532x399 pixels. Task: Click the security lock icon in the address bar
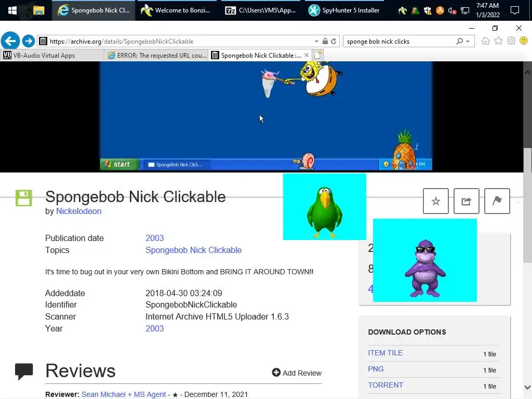tap(325, 41)
